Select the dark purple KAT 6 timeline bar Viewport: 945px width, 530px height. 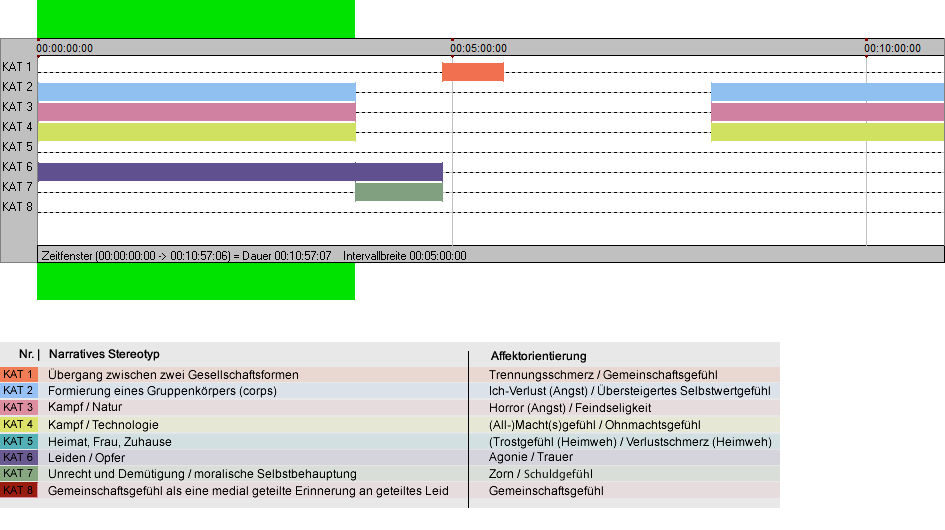240,172
